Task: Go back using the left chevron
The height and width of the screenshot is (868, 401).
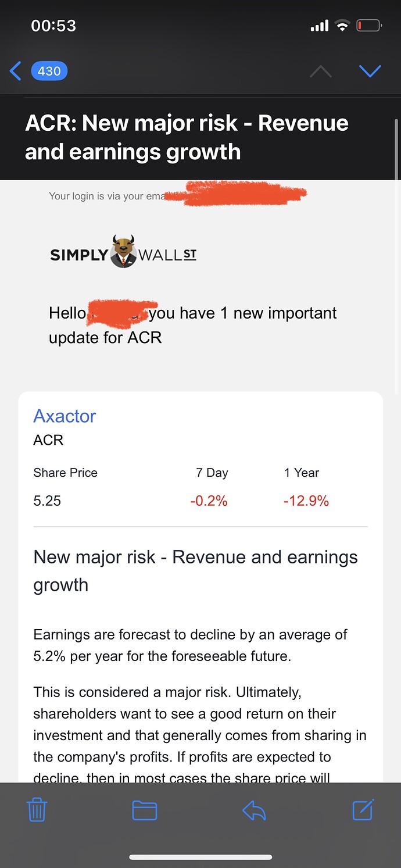Action: click(x=16, y=71)
